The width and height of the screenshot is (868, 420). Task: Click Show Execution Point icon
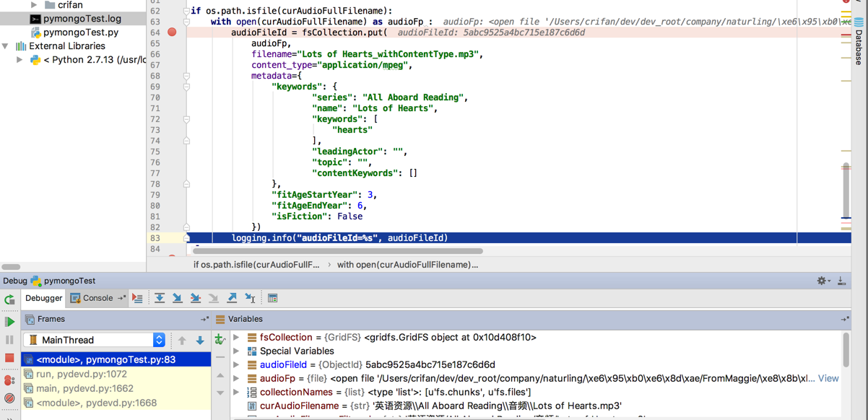point(137,298)
